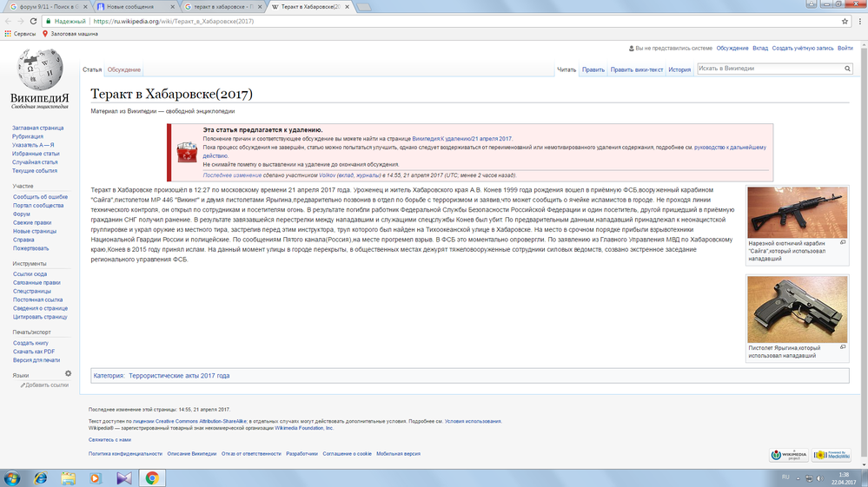Click Политика конфиденциальности footer link

point(125,454)
